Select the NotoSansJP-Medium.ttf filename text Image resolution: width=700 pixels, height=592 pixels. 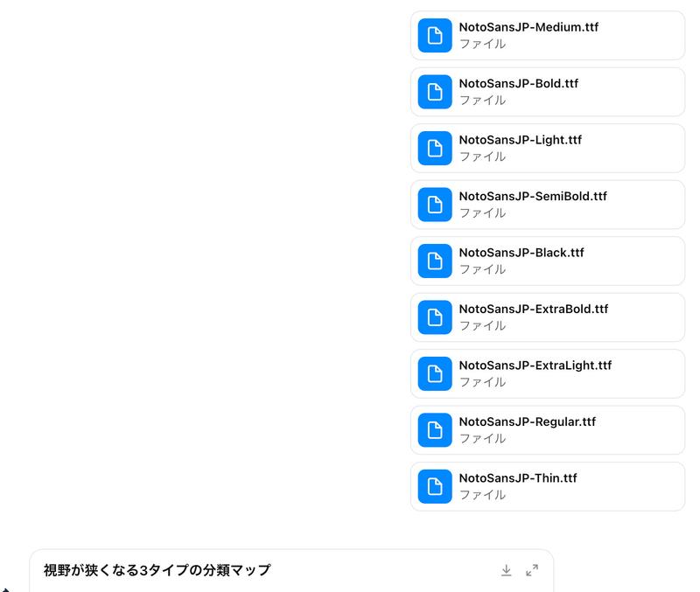528,27
